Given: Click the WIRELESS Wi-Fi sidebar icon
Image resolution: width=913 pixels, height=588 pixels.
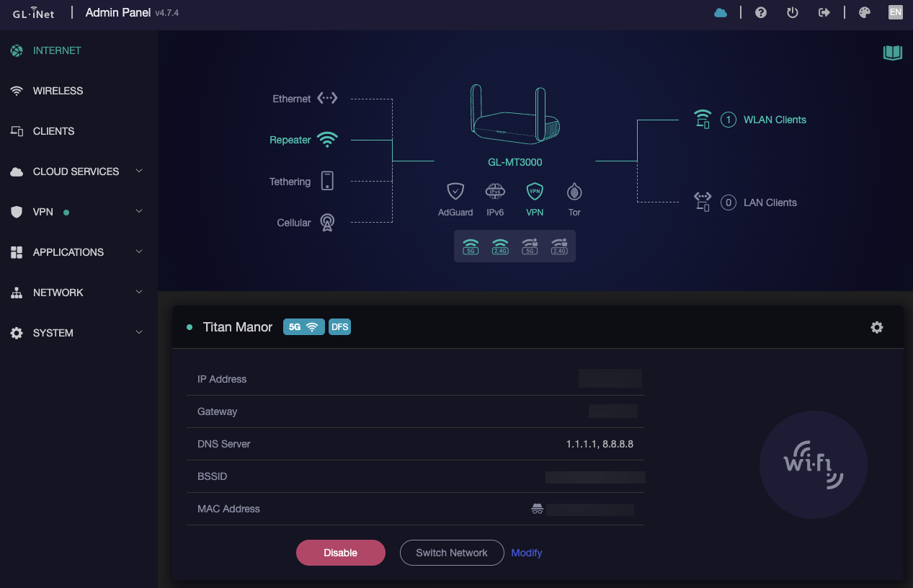Looking at the screenshot, I should click(17, 91).
